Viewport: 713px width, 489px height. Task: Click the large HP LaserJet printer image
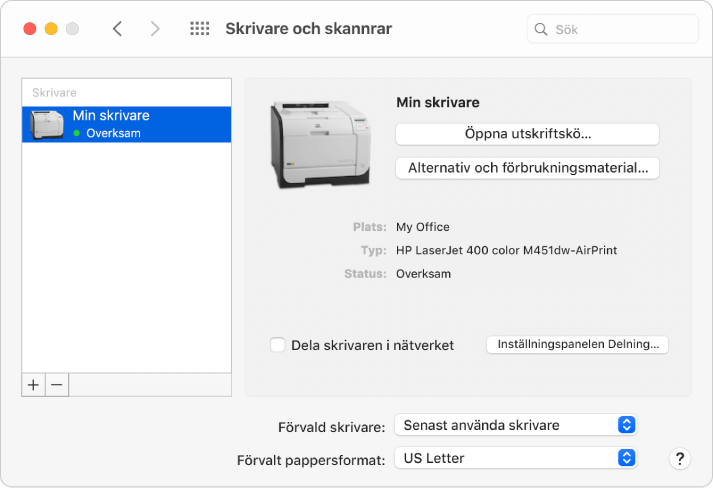coord(321,144)
